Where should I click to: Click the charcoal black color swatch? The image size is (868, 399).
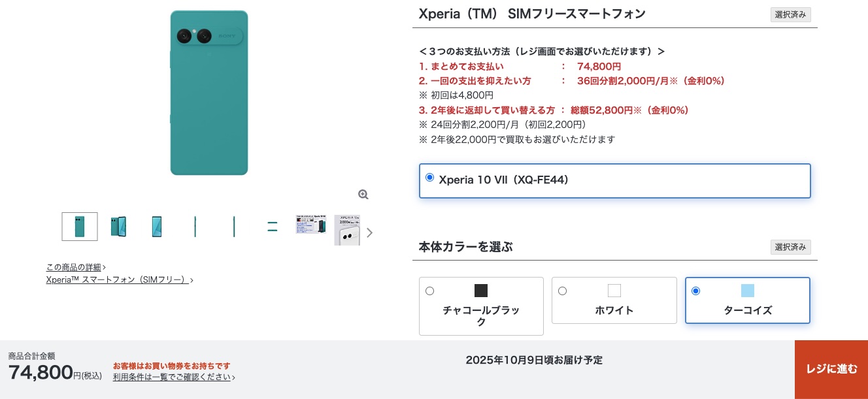click(481, 291)
